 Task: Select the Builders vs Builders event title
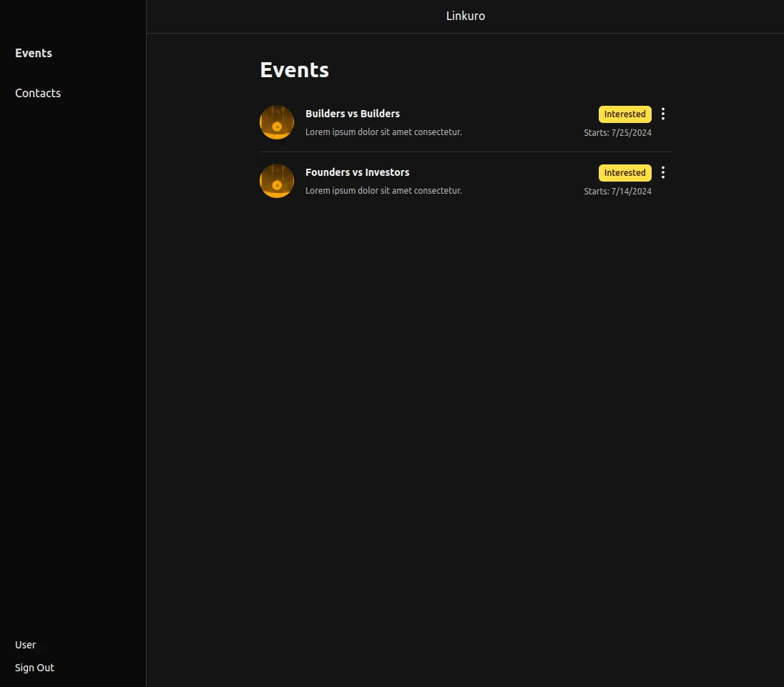click(353, 114)
